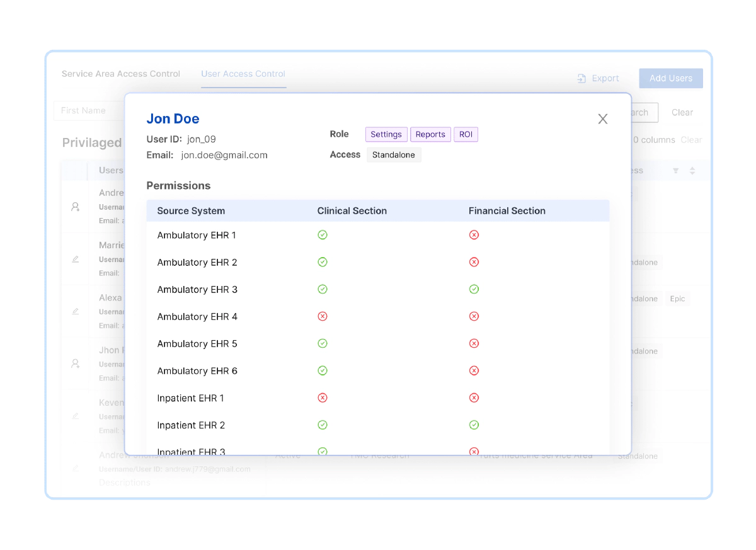Click the Ambulatory EHR 4 row label

click(x=197, y=316)
